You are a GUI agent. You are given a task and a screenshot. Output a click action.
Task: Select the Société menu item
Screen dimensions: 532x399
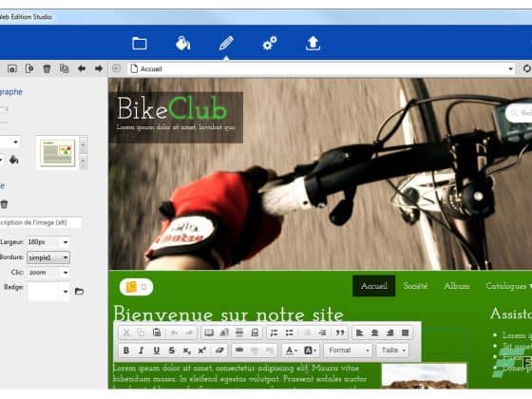pyautogui.click(x=415, y=286)
